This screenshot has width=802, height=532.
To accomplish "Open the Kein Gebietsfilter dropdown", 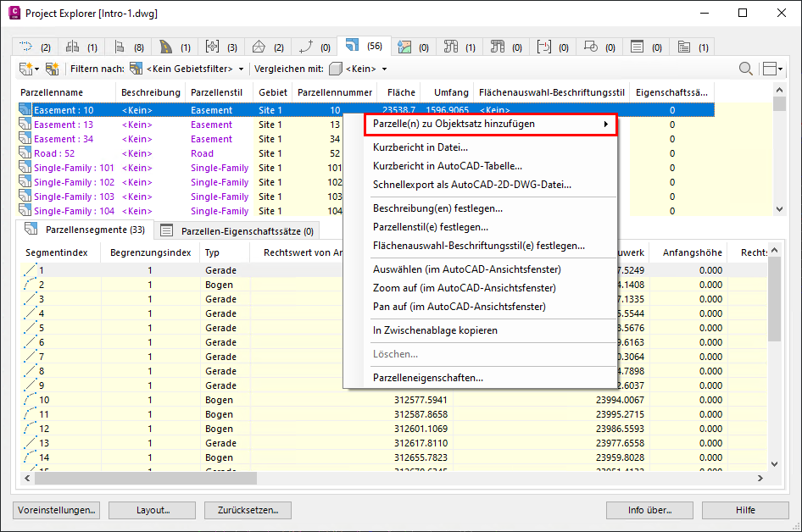I will 187,69.
